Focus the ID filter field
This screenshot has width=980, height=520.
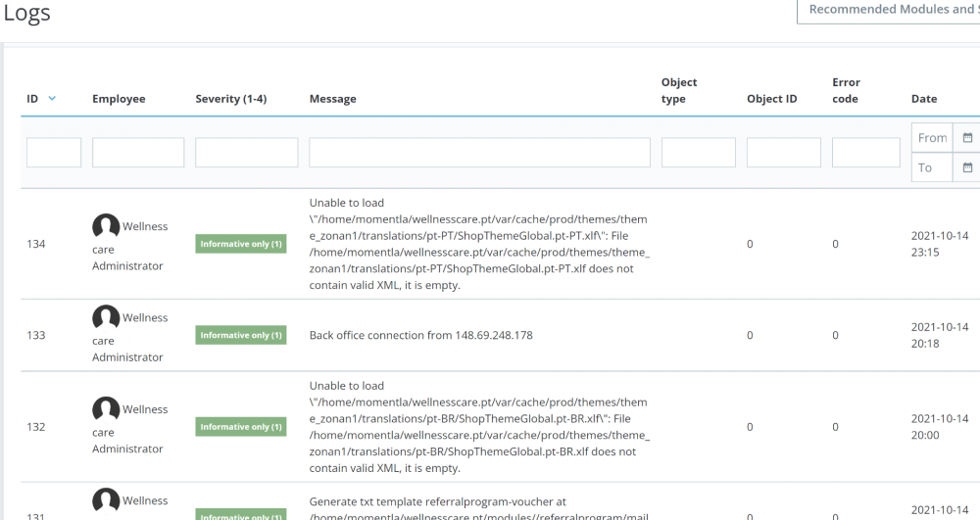click(x=54, y=153)
